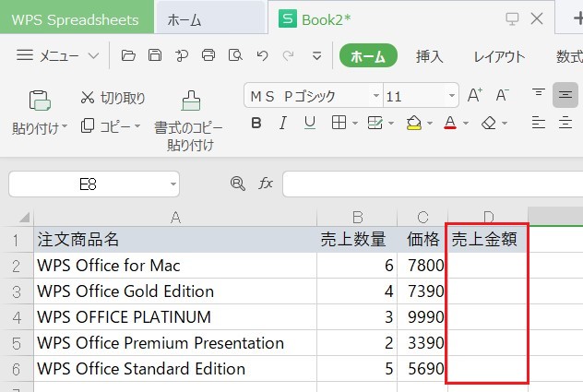Click the zoom magnifier icon by formula bar

238,184
